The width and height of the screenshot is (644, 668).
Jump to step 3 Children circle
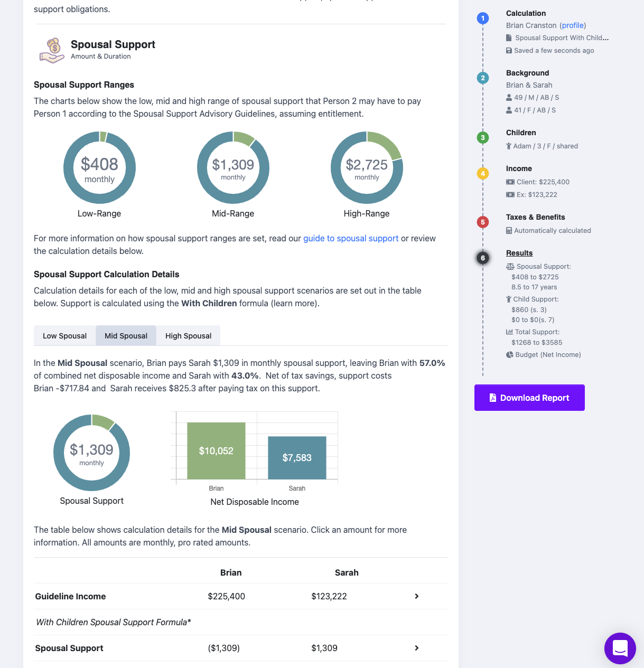coord(482,138)
